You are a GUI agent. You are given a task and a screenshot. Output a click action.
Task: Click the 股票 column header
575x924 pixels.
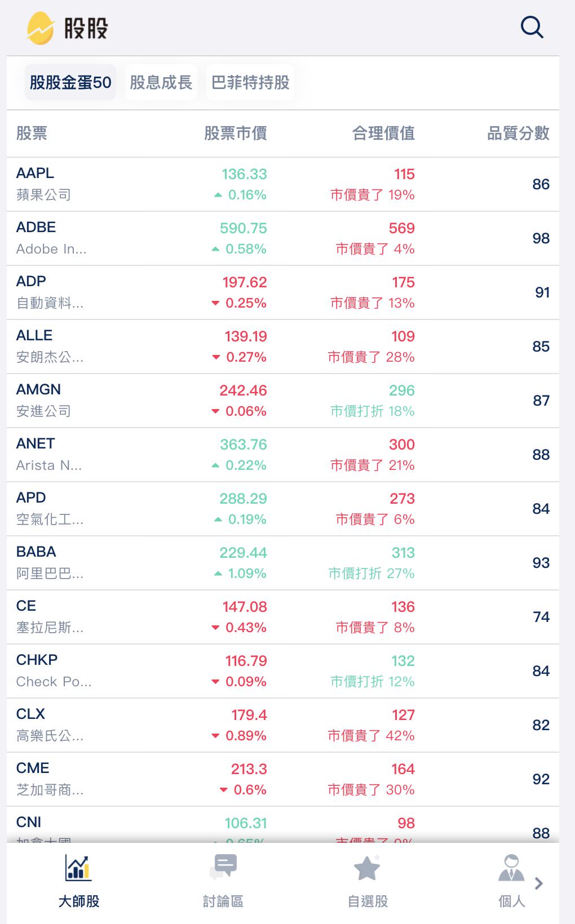pyautogui.click(x=32, y=134)
